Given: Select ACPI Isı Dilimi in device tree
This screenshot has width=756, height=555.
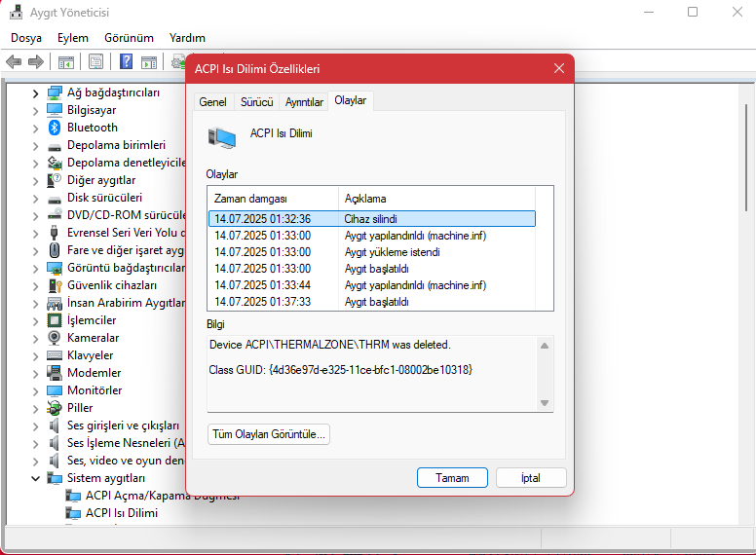Looking at the screenshot, I should click(122, 513).
